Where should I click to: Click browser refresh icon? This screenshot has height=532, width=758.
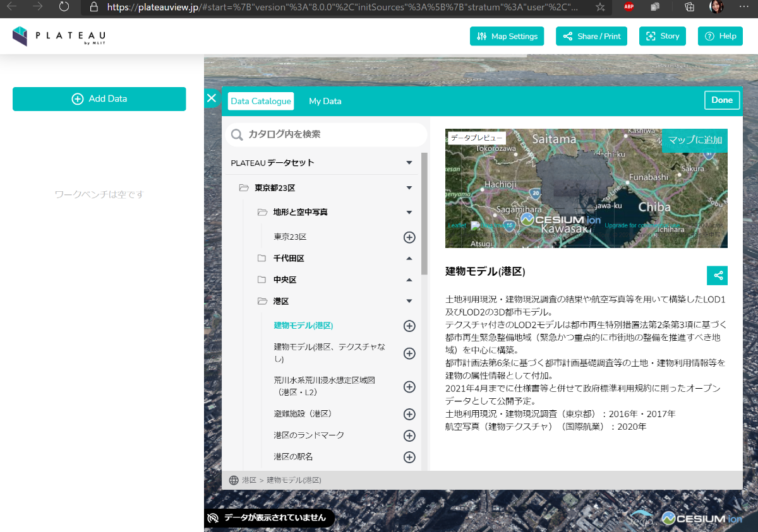pos(64,7)
